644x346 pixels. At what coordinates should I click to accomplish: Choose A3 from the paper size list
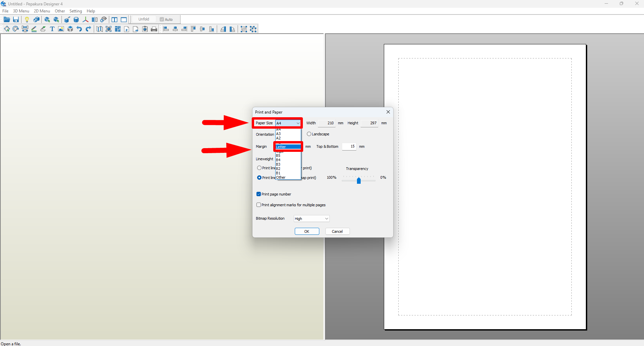pos(288,134)
